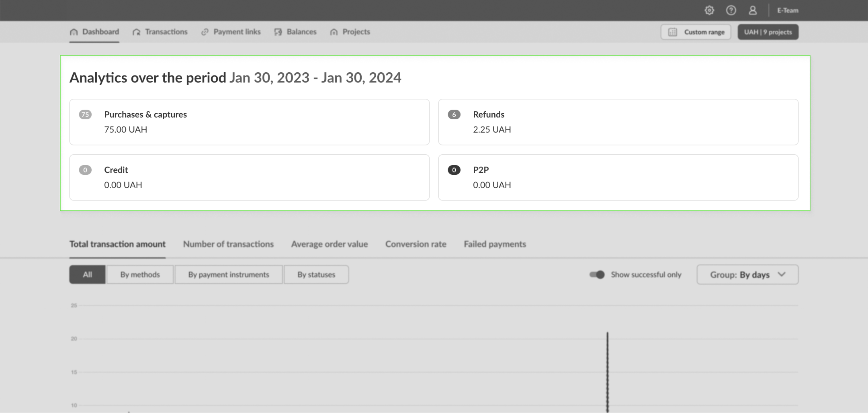
Task: Click the help question mark icon
Action: pos(731,10)
